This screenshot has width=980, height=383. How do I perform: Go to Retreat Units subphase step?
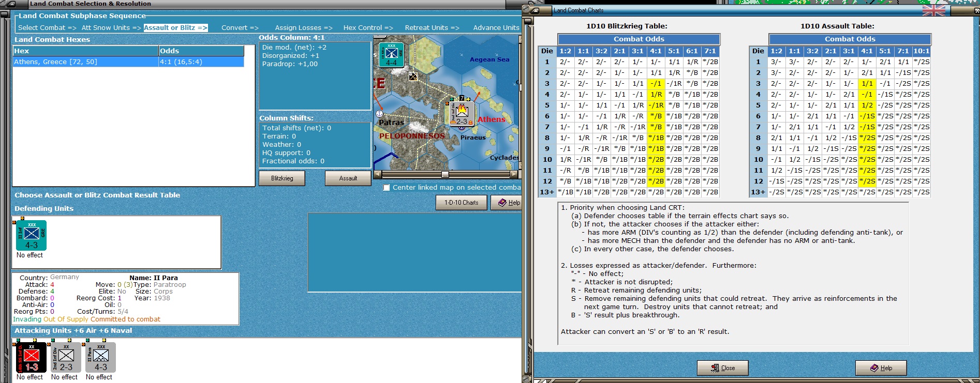click(x=432, y=28)
